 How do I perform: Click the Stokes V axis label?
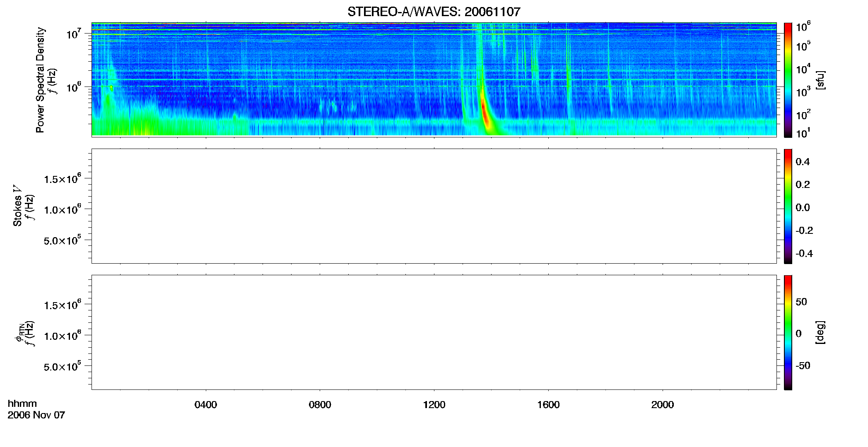pos(17,206)
